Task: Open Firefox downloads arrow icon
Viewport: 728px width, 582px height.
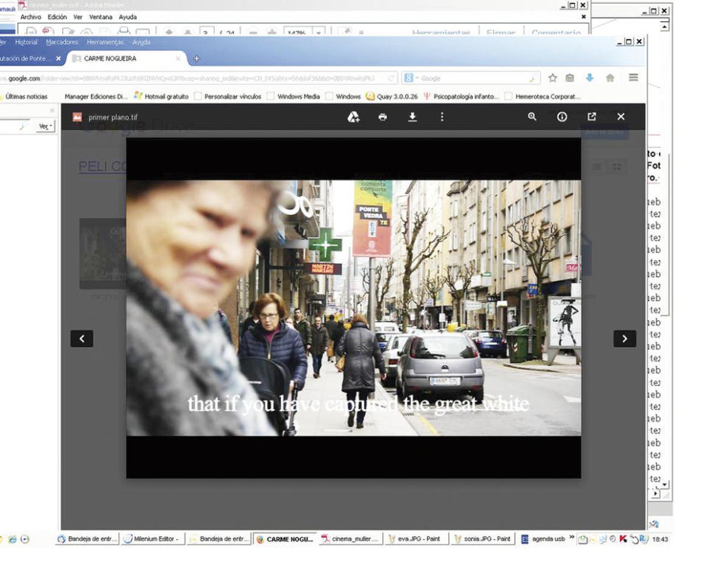Action: 589,78
